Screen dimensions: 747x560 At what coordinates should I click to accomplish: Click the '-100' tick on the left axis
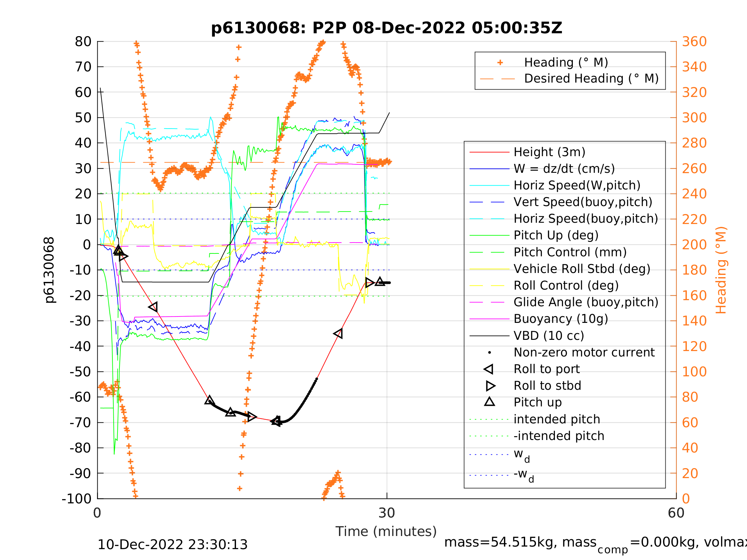coord(77,499)
